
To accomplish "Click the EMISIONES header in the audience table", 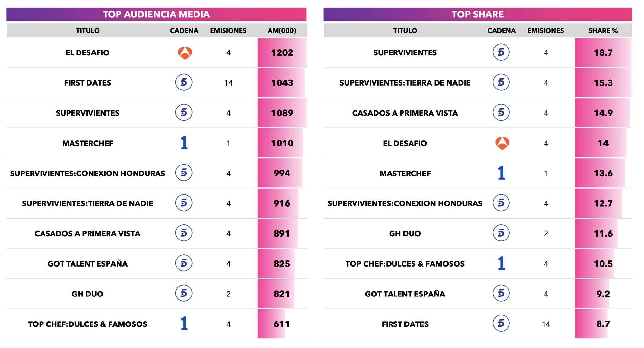I will coord(228,31).
